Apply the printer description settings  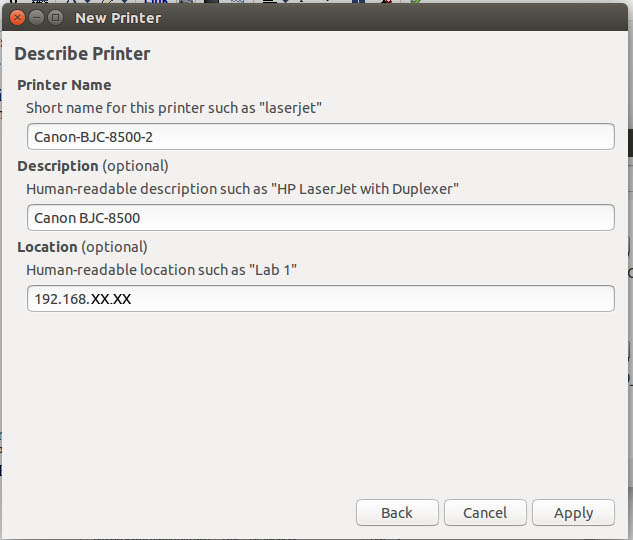click(x=573, y=512)
